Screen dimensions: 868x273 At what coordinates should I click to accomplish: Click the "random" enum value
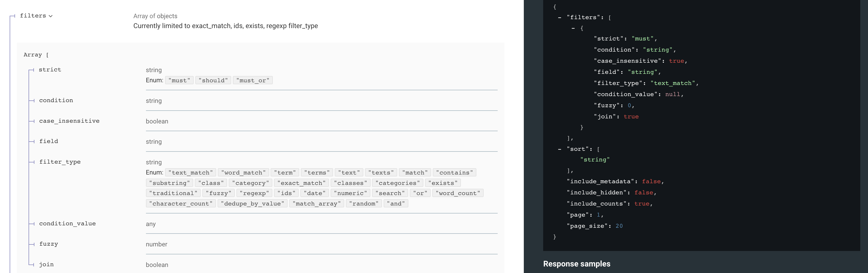pyautogui.click(x=364, y=204)
